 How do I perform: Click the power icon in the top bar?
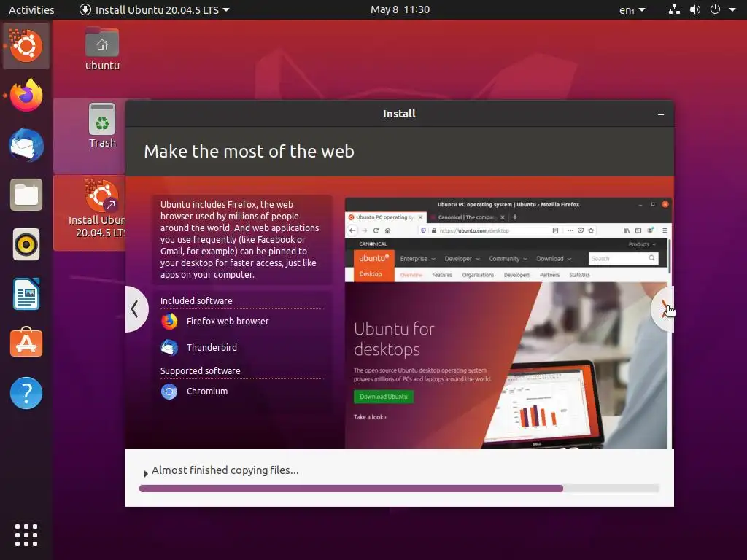715,9
